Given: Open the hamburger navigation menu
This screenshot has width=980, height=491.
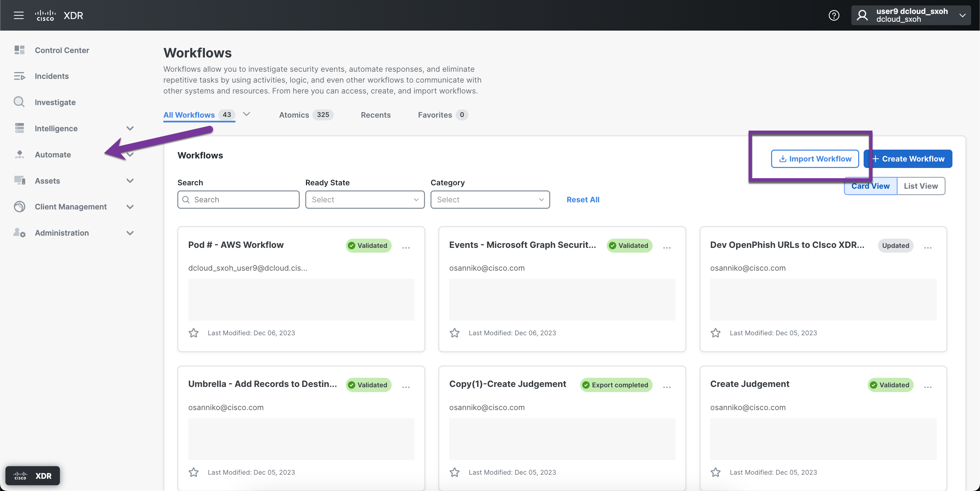Looking at the screenshot, I should [19, 15].
